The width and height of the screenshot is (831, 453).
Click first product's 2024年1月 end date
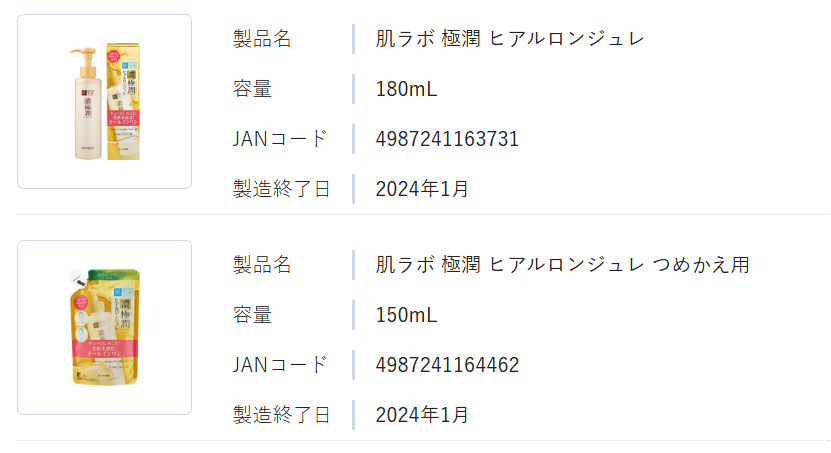[422, 189]
